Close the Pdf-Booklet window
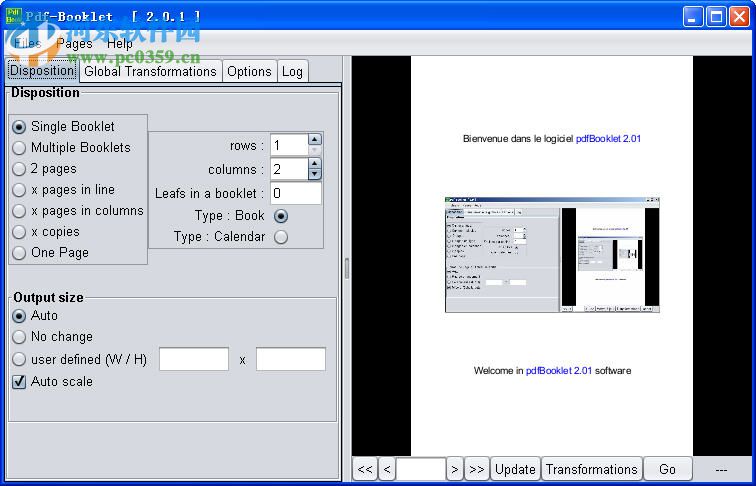Viewport: 756px width, 486px height. coord(739,17)
